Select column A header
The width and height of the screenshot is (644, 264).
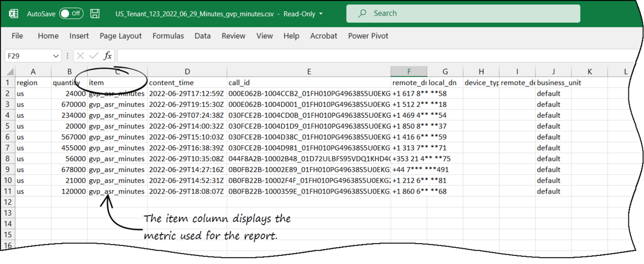33,72
